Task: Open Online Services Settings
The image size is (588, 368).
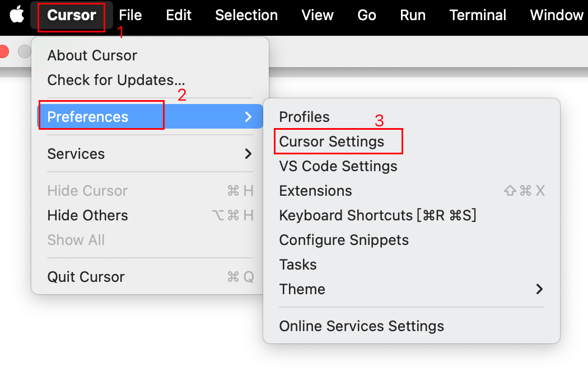Action: pyautogui.click(x=362, y=326)
